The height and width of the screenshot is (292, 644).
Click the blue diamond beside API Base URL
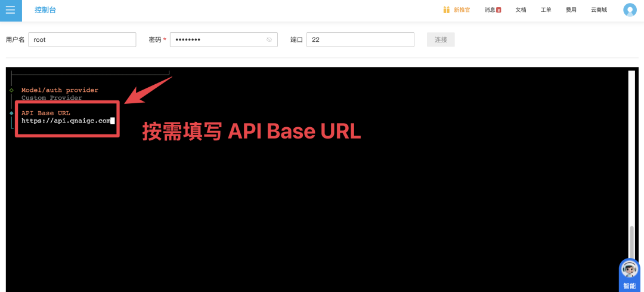pyautogui.click(x=11, y=113)
